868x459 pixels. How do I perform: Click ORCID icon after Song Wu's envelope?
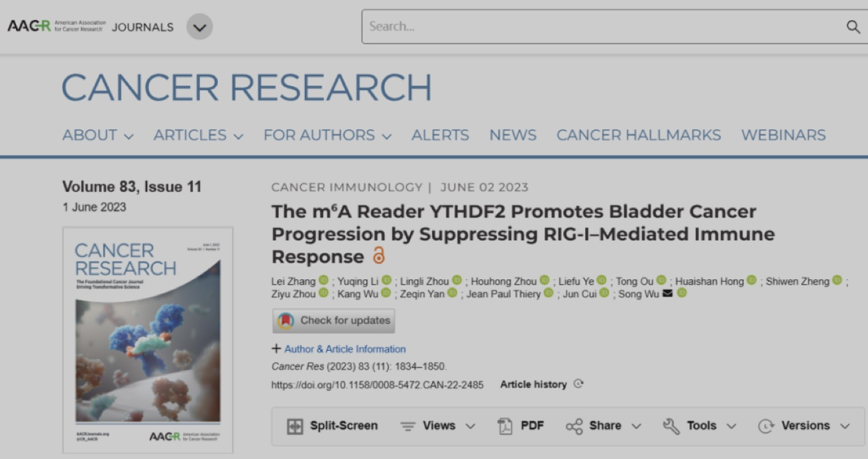(682, 293)
